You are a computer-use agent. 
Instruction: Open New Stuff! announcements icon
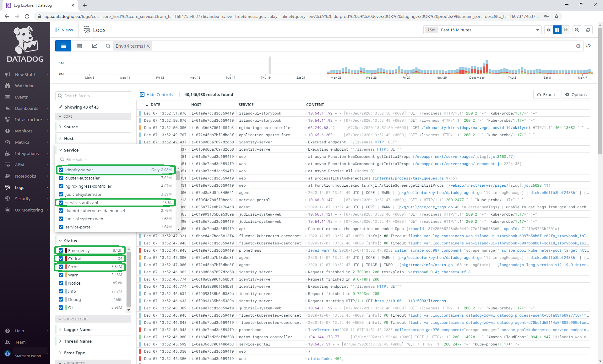tap(8, 74)
